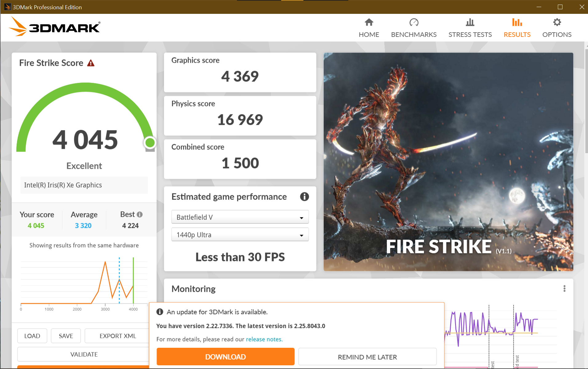Open the Monitoring three-dot menu
Screen dimensions: 588x369
click(x=564, y=288)
